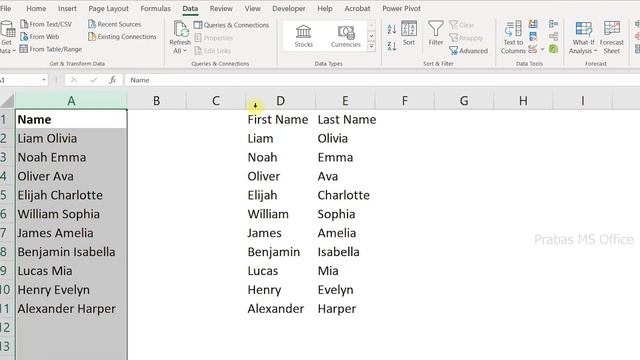Select the cell containing Sophia

click(x=345, y=214)
